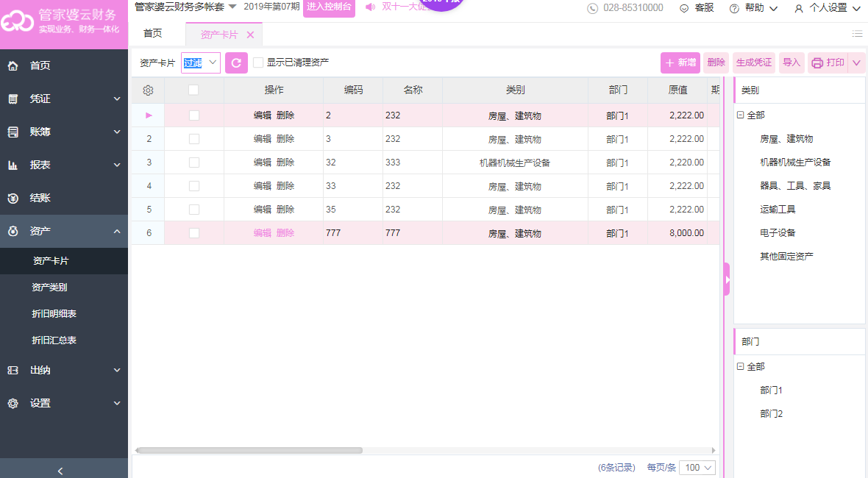Click the cloud logo of 管家婆云财务
The height and width of the screenshot is (478, 868).
(x=17, y=21)
